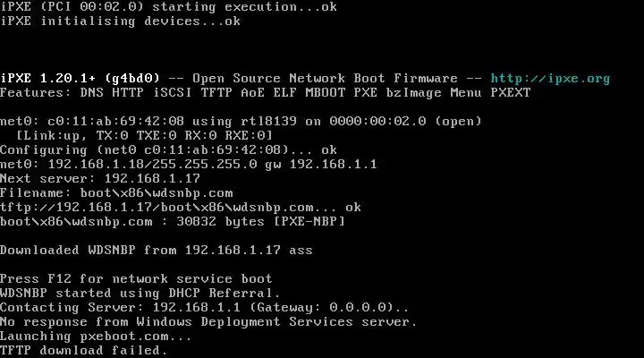Select the "Contacting Server: 192.168.1.1" line
644x358 pixels.
(x=205, y=307)
